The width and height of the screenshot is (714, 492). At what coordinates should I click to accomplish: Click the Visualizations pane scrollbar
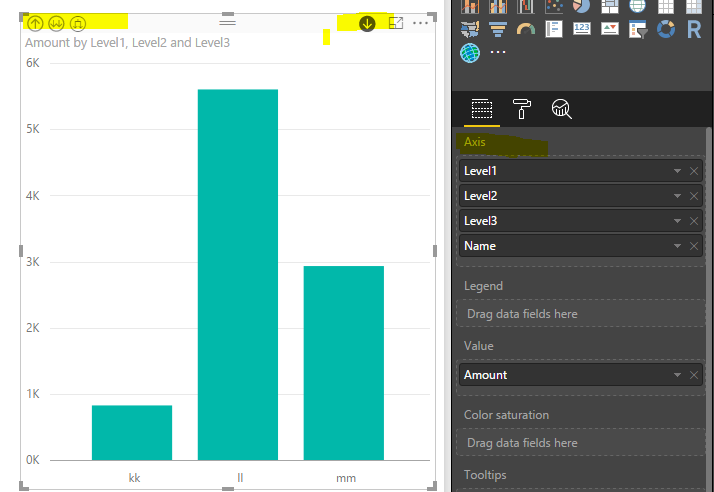709,310
